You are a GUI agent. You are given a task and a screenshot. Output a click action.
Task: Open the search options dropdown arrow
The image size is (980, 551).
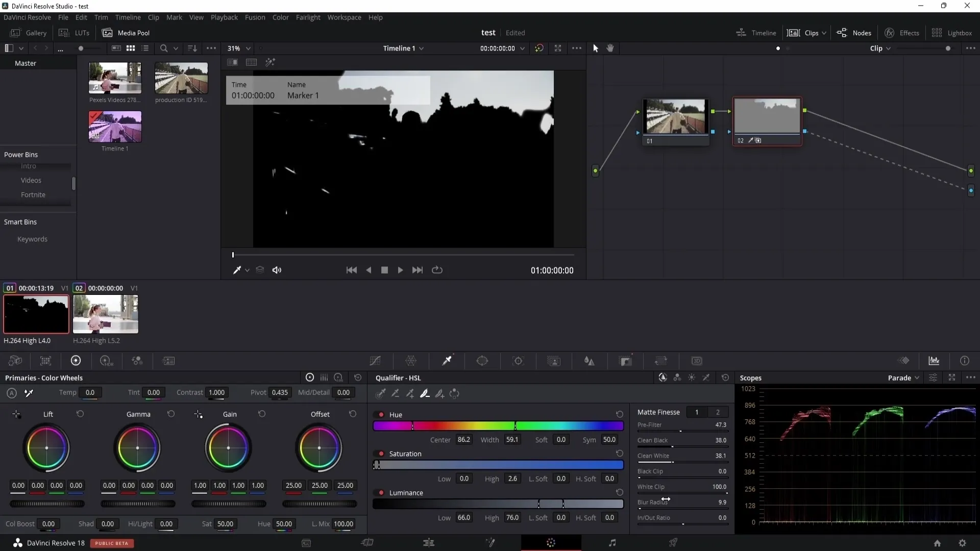pyautogui.click(x=176, y=48)
